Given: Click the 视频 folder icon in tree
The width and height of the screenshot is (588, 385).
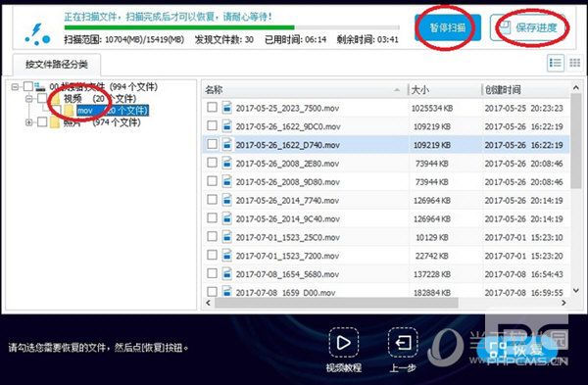Looking at the screenshot, I should (55, 99).
